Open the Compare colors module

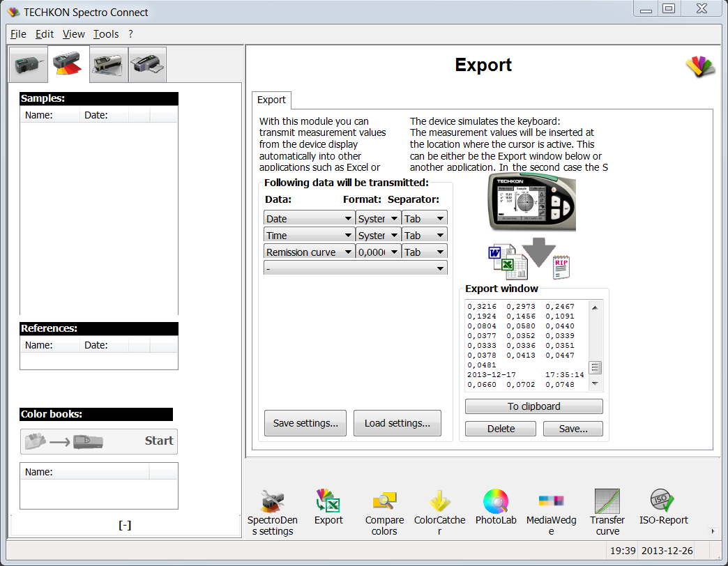pyautogui.click(x=384, y=512)
